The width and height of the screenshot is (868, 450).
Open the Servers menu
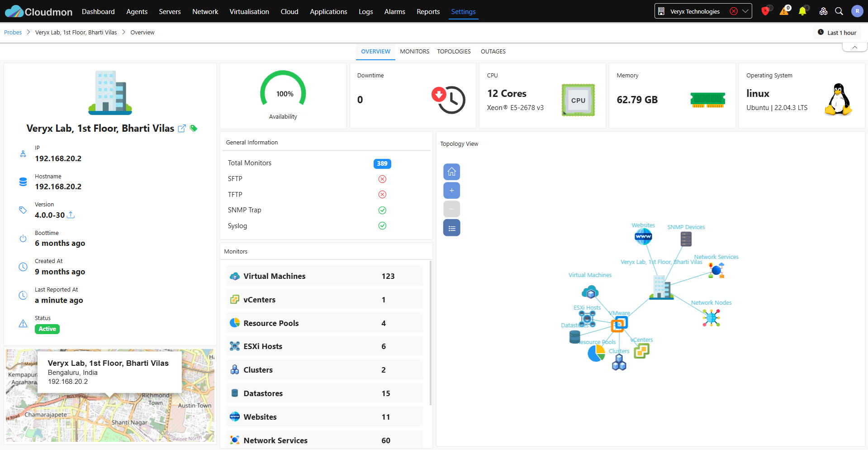click(x=170, y=11)
